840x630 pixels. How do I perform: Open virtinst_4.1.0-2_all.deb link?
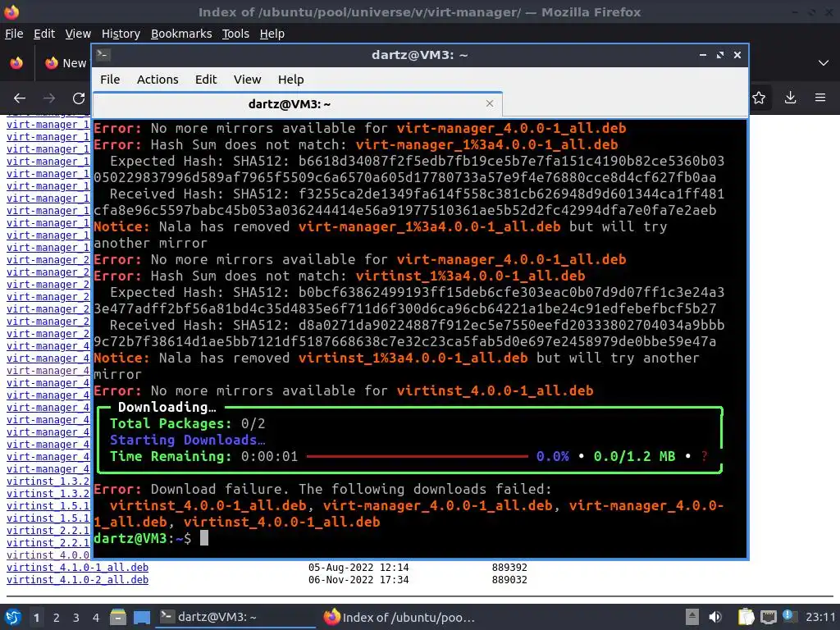click(78, 580)
